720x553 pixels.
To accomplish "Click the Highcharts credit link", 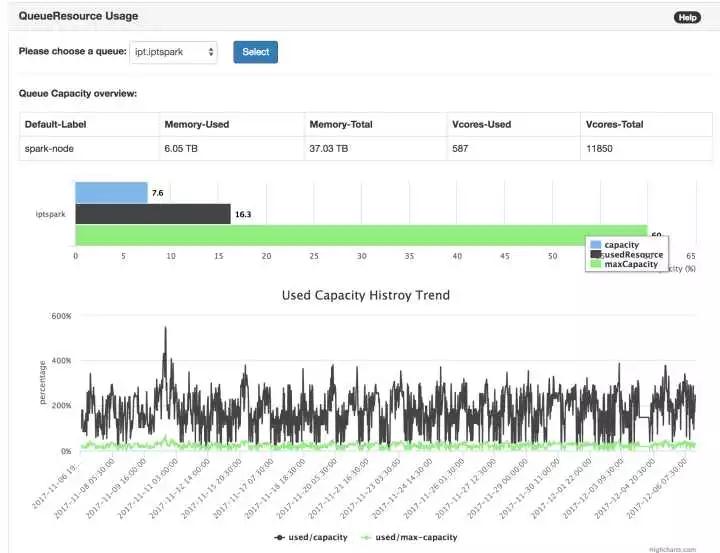I will (673, 549).
